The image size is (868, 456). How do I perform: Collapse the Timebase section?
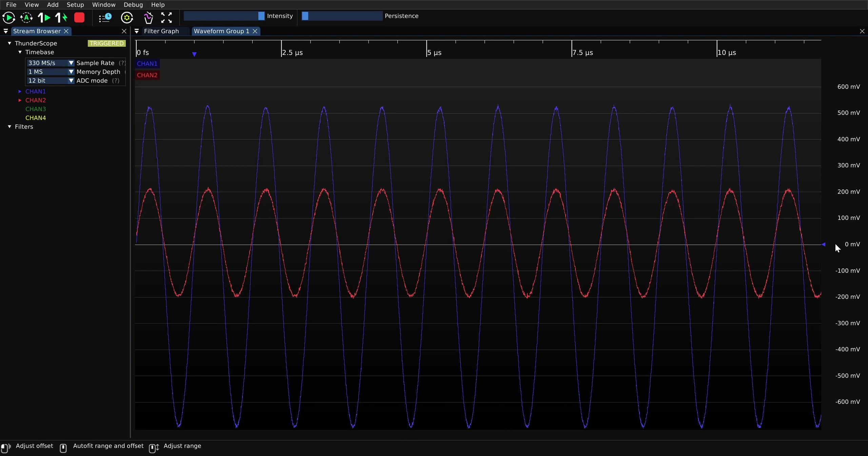pos(20,52)
